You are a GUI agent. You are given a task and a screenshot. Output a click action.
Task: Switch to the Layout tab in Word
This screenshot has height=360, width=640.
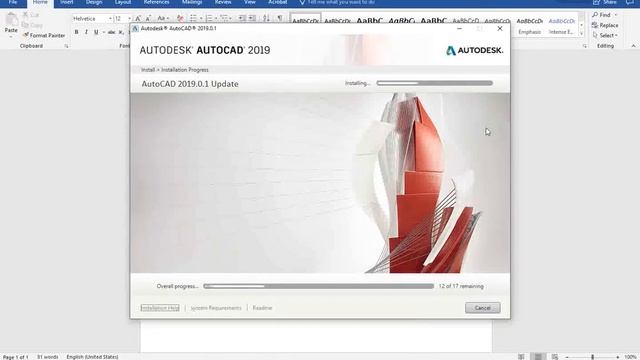[122, 2]
